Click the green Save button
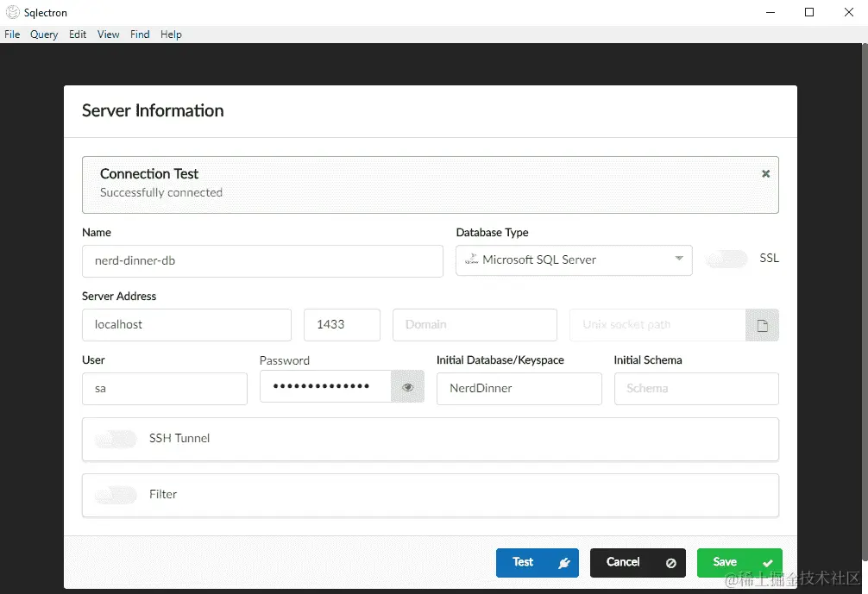This screenshot has height=594, width=868. (x=739, y=562)
